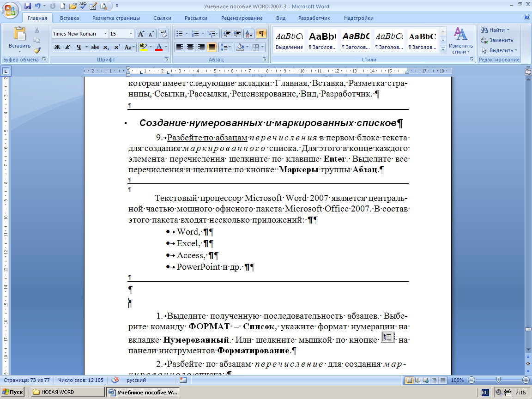Screen dimensions: 532x399
Task: Click the Выделить button
Action: (499, 50)
